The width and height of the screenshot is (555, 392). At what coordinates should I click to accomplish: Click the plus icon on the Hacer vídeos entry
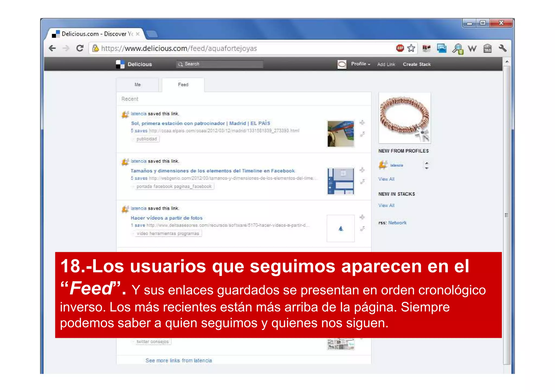tap(362, 217)
